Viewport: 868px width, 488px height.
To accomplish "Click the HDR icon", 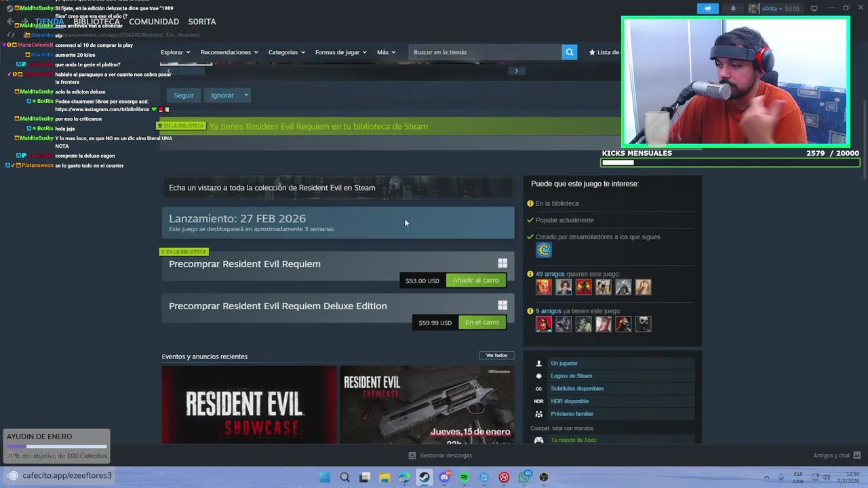I will tap(539, 401).
